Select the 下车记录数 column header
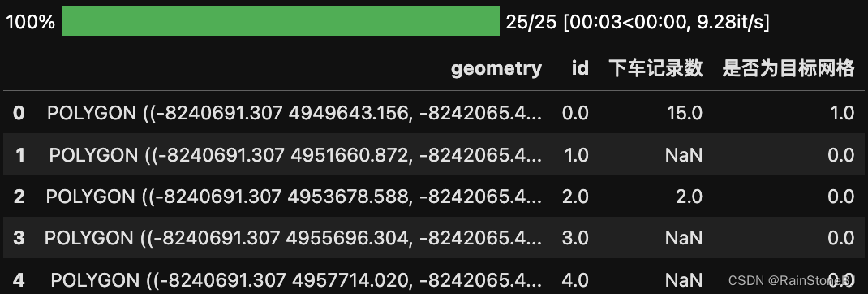The image size is (868, 294). coord(656,68)
